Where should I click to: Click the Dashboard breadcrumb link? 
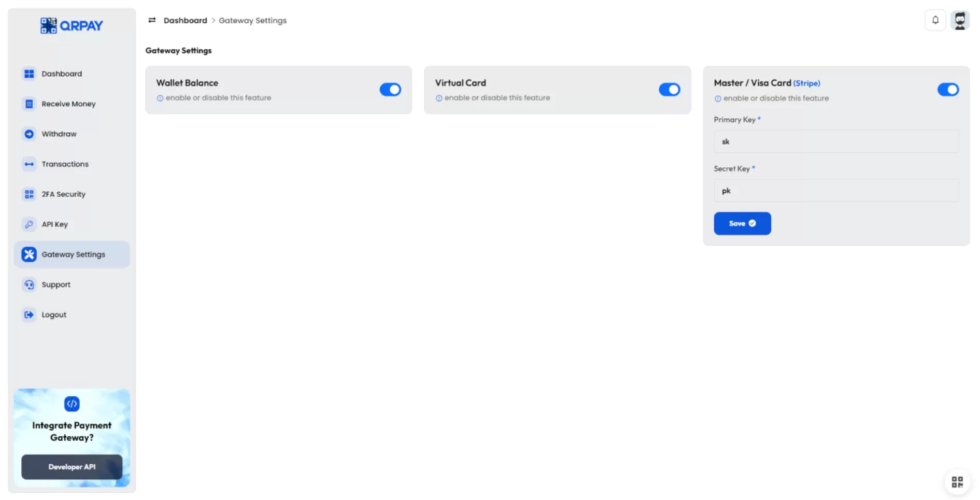185,21
